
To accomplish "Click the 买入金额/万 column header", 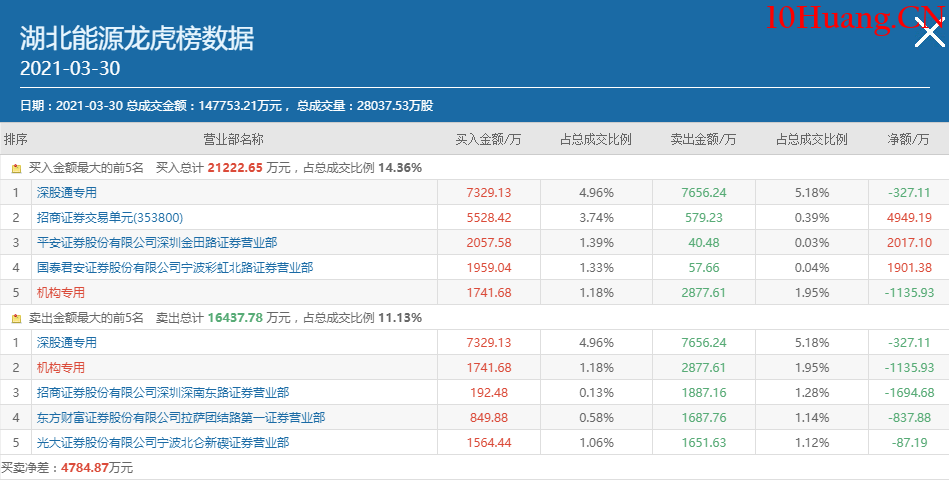I will [488, 139].
